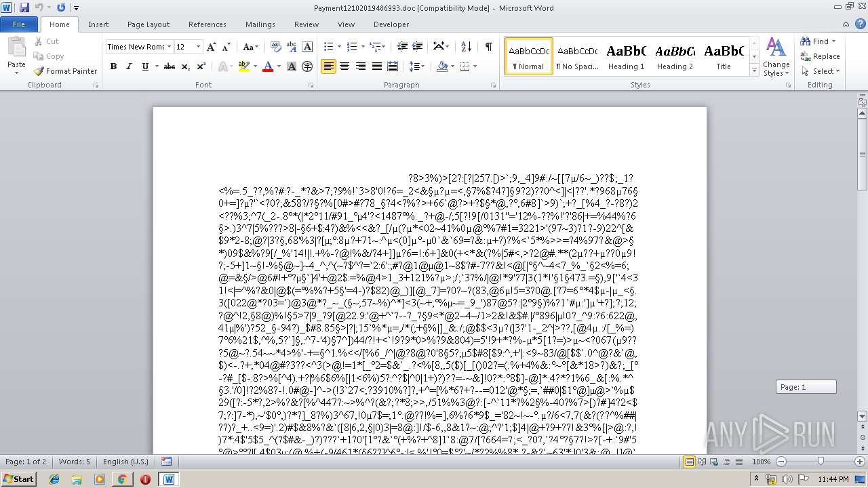Toggle Underline formatting
This screenshot has width=868, height=488.
pos(145,66)
